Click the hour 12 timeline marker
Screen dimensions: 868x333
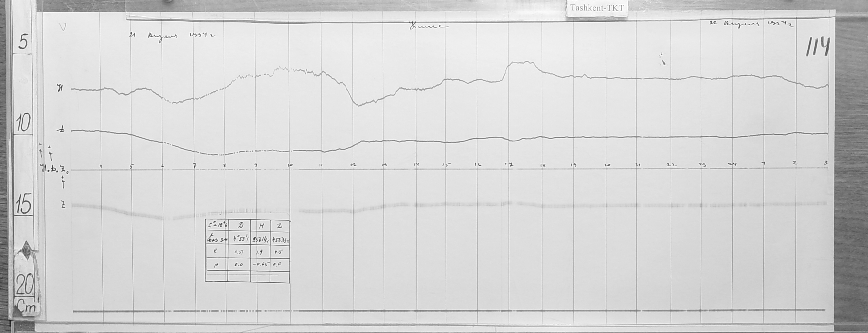353,165
